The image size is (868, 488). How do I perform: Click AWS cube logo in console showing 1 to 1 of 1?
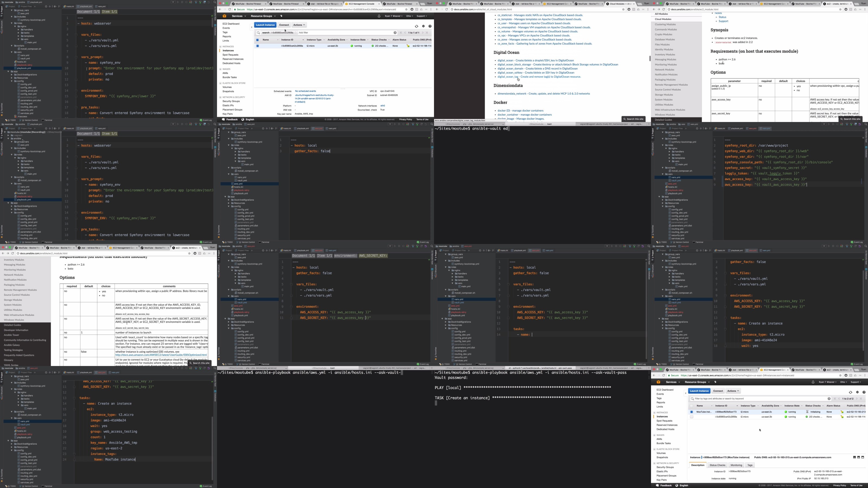(x=224, y=16)
